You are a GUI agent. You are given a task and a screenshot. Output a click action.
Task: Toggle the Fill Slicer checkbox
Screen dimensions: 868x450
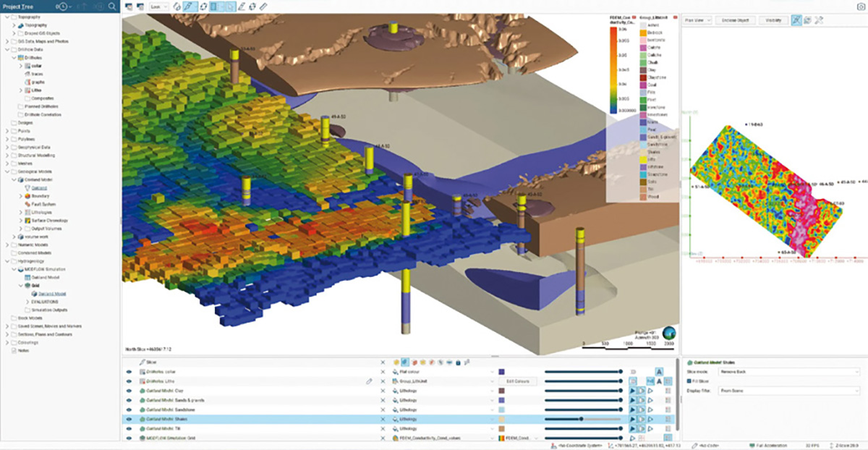pos(688,381)
